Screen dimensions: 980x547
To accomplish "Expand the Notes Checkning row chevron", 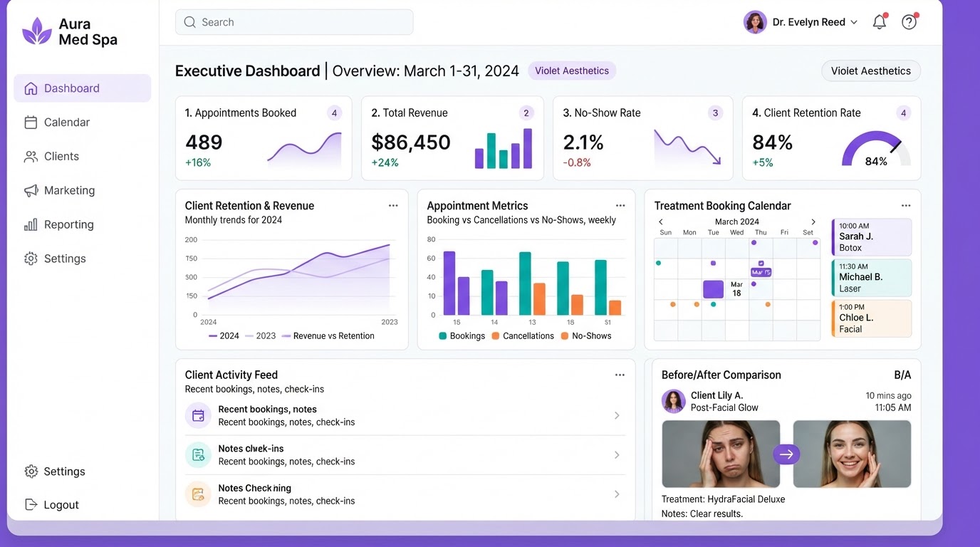I will (x=617, y=494).
